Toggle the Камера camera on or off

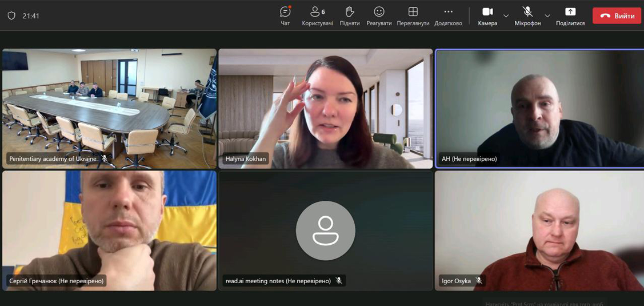click(487, 16)
